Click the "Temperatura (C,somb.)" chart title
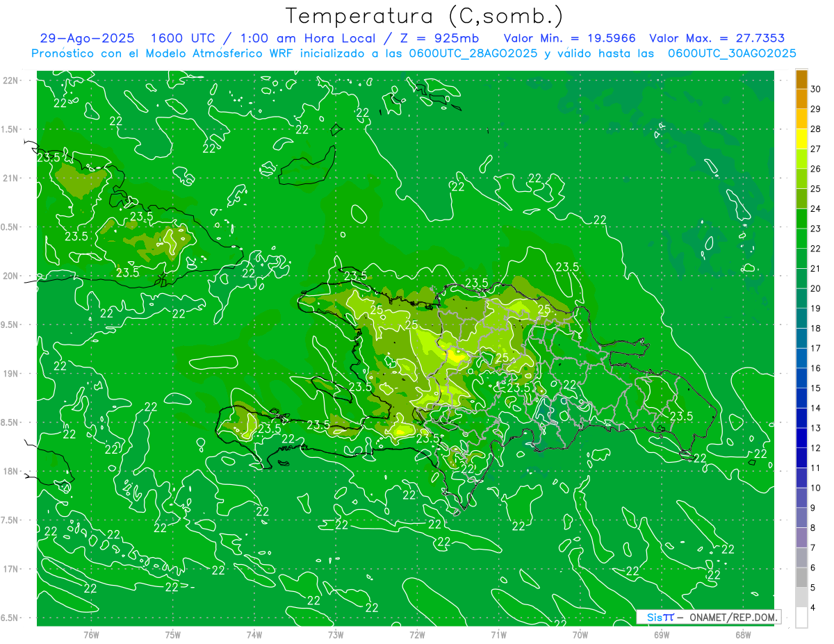 click(425, 15)
